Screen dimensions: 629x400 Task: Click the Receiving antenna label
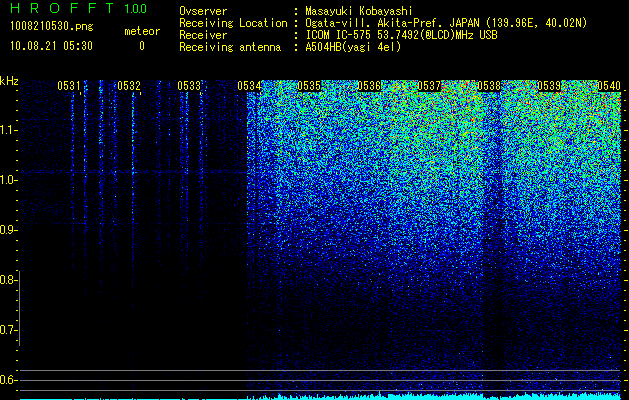click(x=230, y=47)
